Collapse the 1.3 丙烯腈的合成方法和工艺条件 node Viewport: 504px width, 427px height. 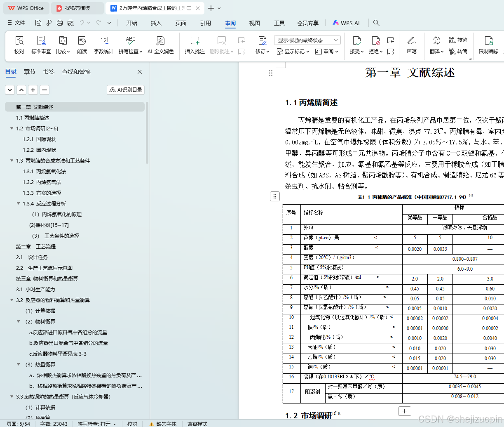click(12, 160)
